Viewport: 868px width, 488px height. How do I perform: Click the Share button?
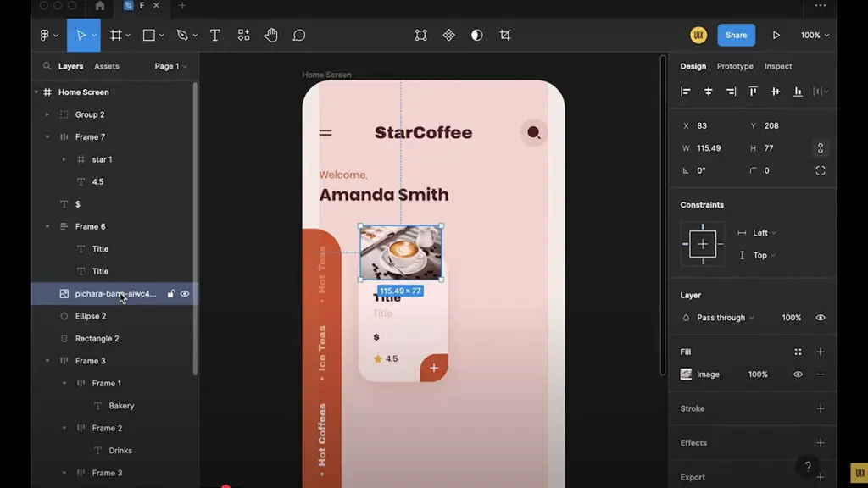[x=736, y=35]
